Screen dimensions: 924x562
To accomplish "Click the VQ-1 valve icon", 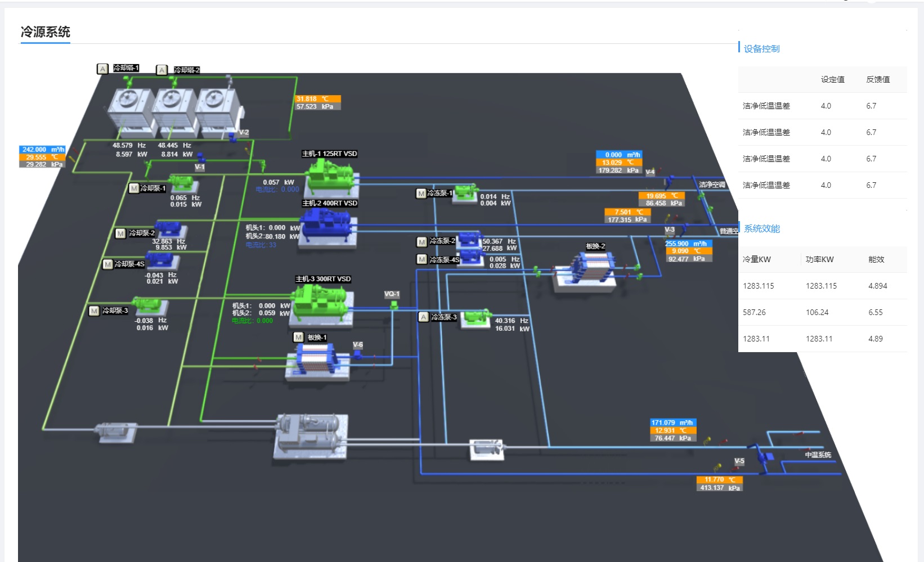I will (x=394, y=304).
